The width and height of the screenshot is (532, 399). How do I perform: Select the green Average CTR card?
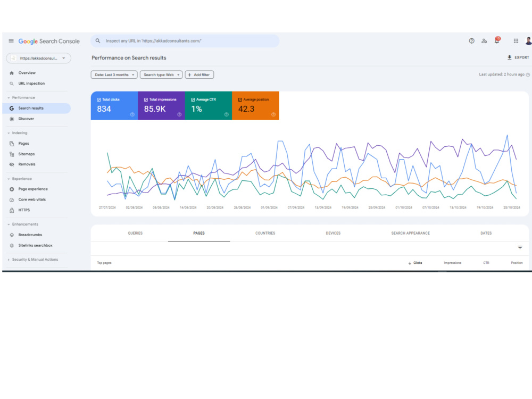pyautogui.click(x=209, y=105)
